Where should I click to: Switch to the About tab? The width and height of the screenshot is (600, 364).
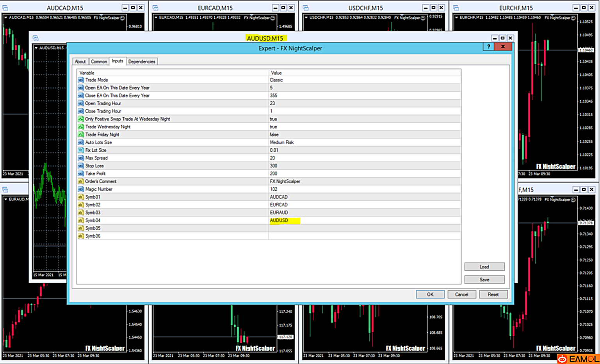tap(80, 62)
